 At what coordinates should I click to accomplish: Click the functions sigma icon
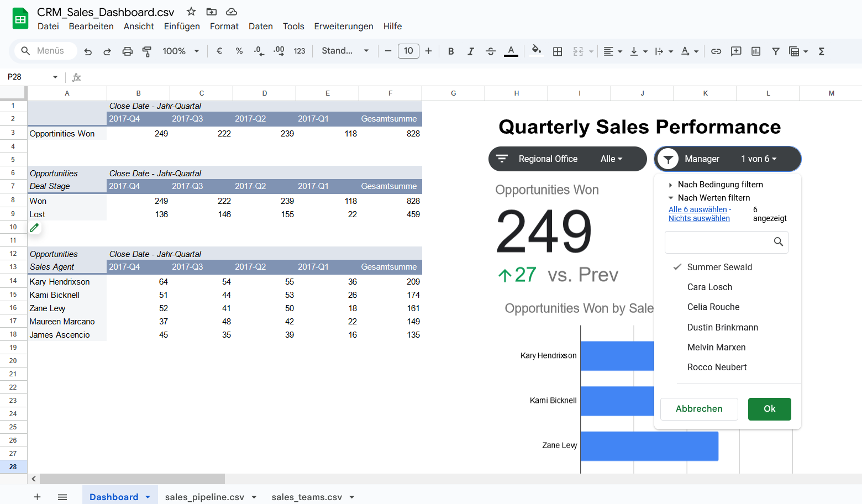821,51
